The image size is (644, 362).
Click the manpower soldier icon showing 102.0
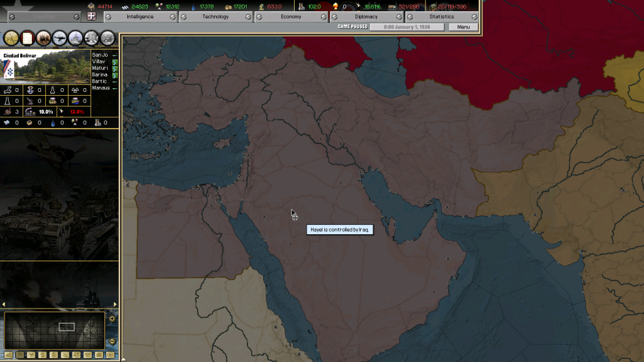(x=301, y=6)
